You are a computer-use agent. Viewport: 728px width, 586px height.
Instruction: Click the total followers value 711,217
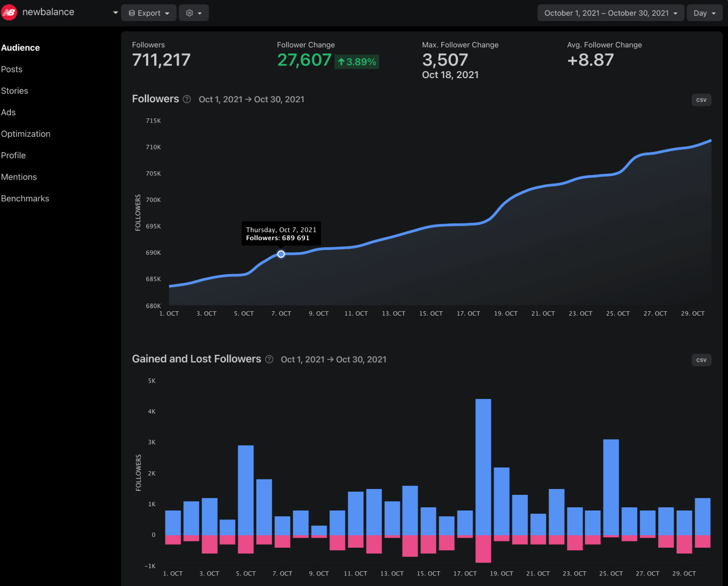(161, 60)
